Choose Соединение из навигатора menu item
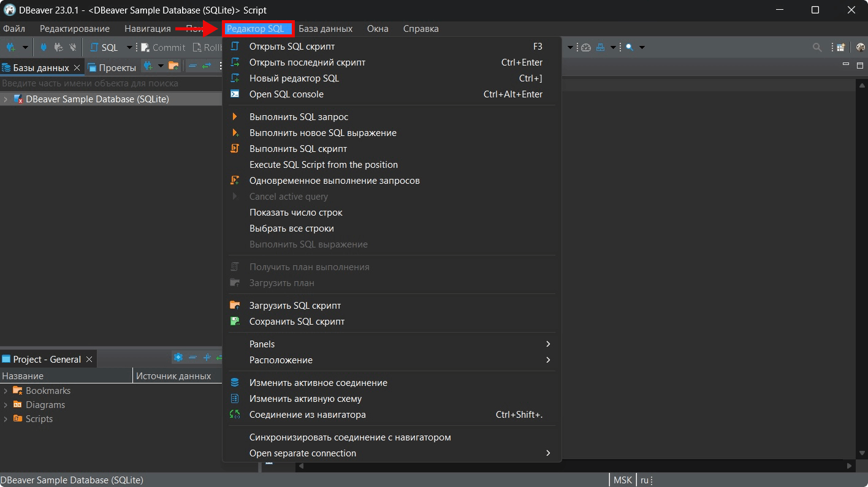Image resolution: width=868 pixels, height=487 pixels. 392,414
